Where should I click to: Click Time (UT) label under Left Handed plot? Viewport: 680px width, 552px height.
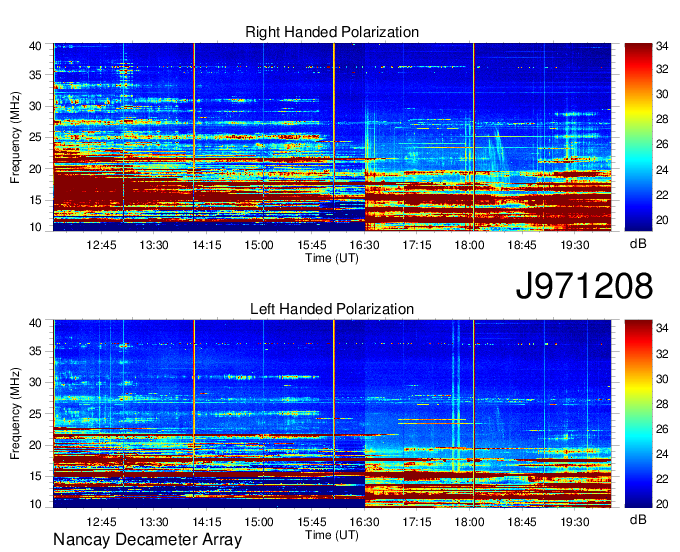coord(332,535)
